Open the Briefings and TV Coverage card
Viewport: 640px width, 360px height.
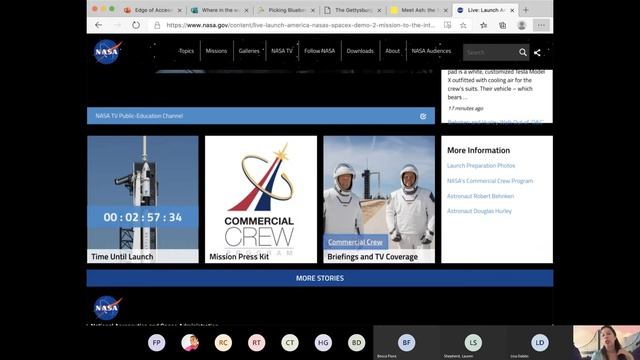pos(379,200)
